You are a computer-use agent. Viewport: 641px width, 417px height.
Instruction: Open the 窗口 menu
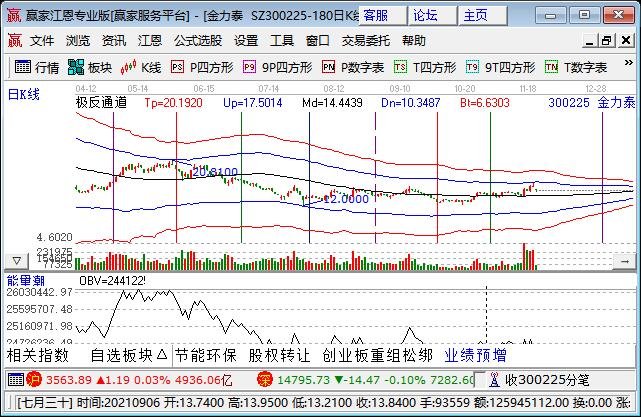click(x=318, y=40)
